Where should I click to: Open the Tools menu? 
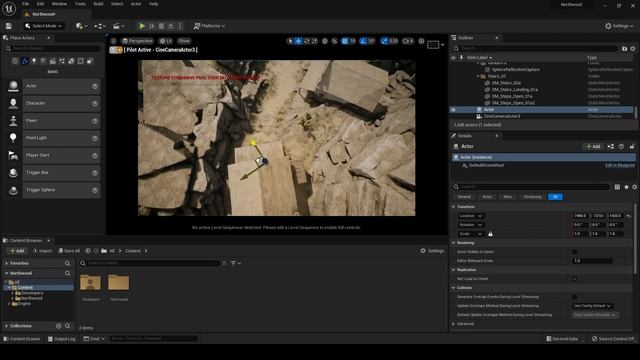[x=80, y=4]
